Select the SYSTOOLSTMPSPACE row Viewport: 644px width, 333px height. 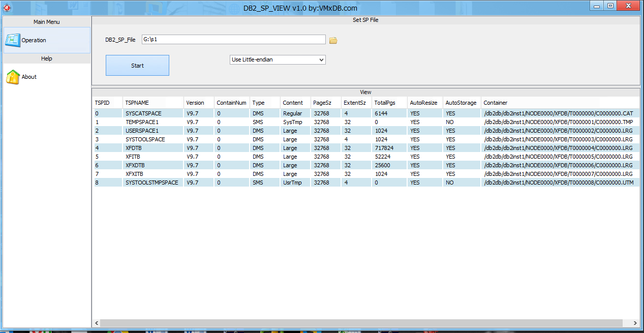tap(152, 183)
